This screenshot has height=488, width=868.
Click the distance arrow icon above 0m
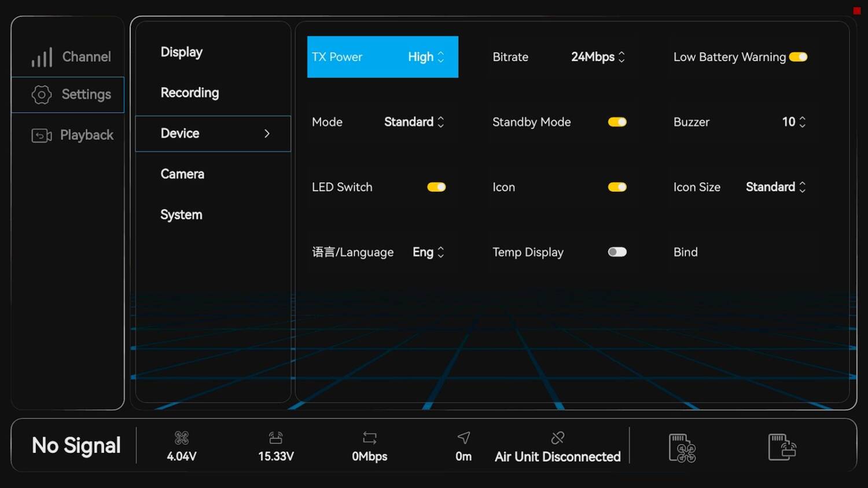464,438
